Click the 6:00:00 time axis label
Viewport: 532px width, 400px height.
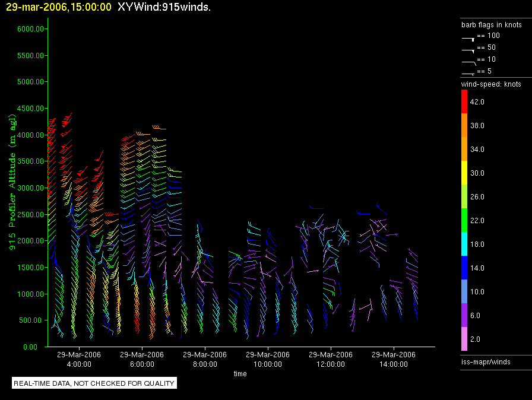(x=141, y=364)
